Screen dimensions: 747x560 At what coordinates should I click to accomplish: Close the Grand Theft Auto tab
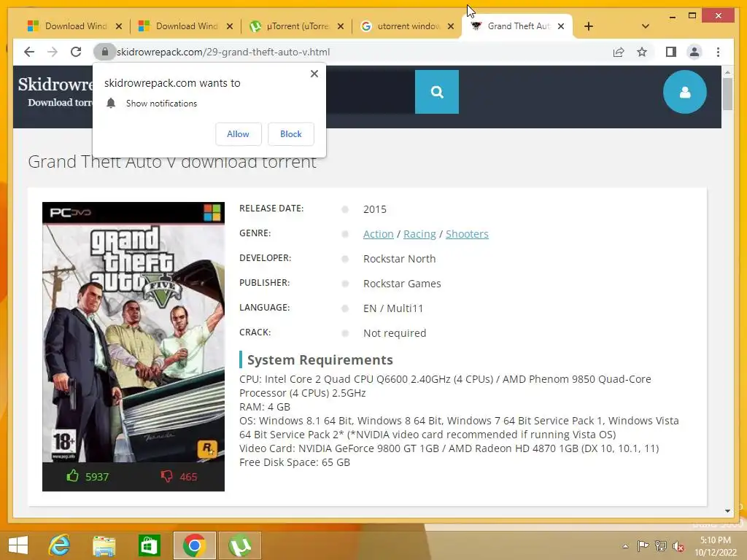coord(561,26)
